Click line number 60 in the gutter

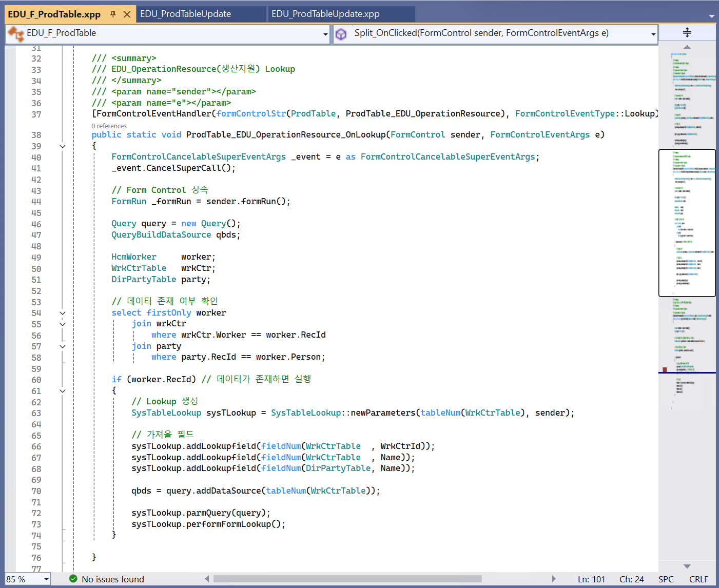tap(36, 380)
